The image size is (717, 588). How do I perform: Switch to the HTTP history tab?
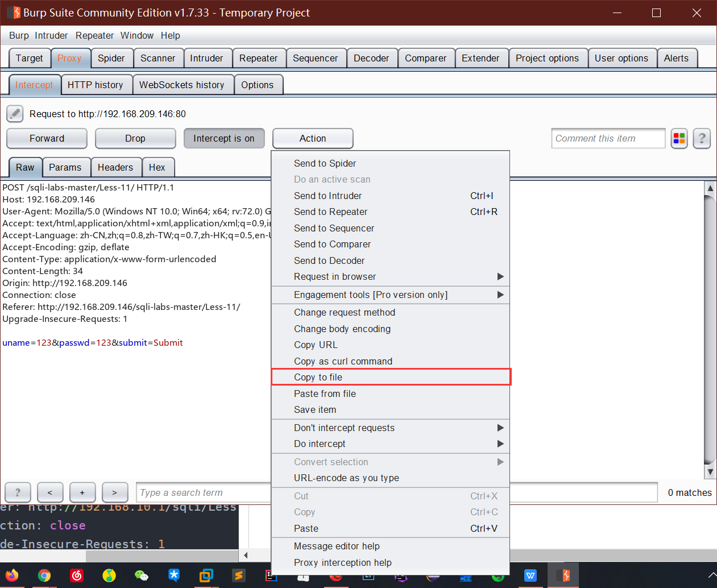click(x=97, y=84)
